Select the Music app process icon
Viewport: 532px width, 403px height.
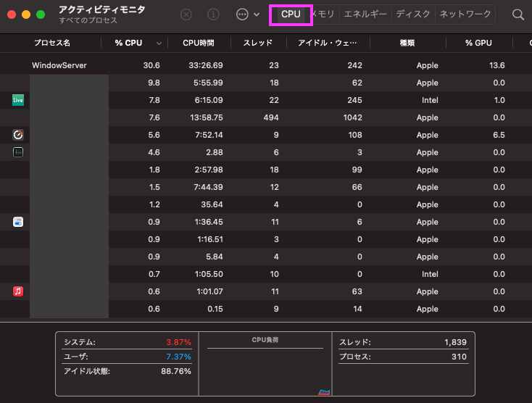pos(18,291)
